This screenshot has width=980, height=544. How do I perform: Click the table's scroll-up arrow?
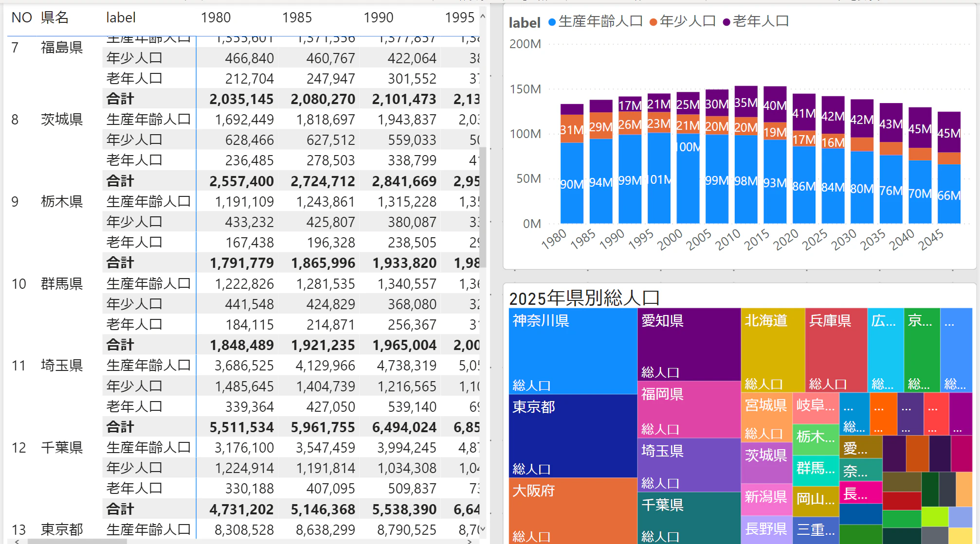click(483, 17)
